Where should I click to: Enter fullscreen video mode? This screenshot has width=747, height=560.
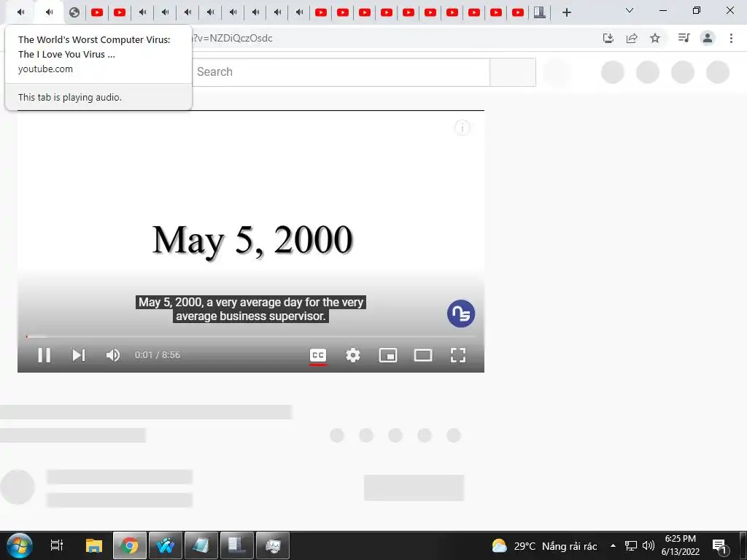pyautogui.click(x=458, y=355)
